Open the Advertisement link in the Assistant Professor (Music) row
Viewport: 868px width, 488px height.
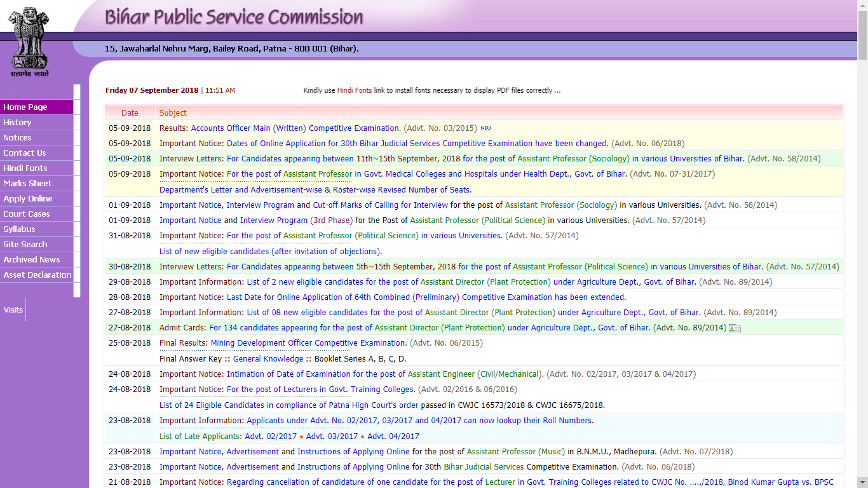coord(253,452)
